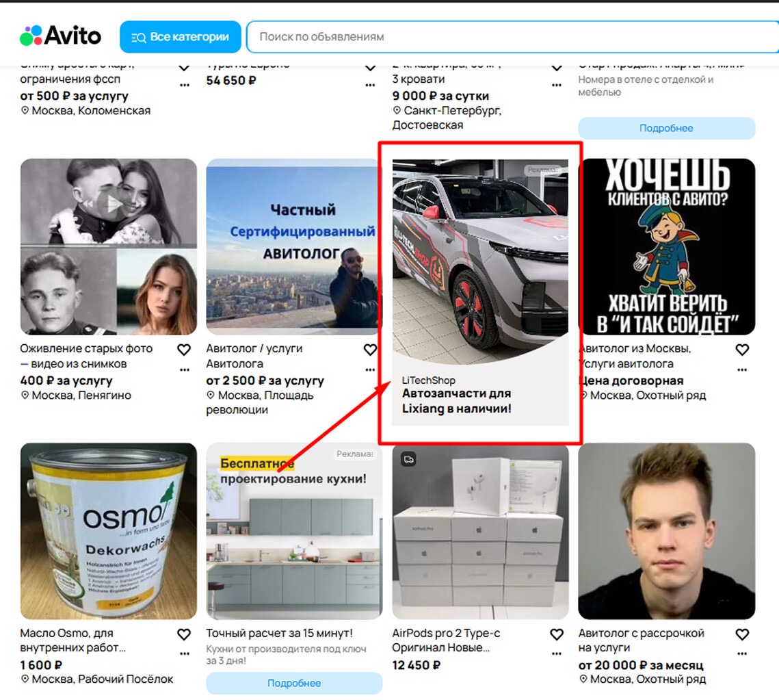The image size is (779, 700).
Task: Click Подробнее under kitchen ad
Action: tap(294, 683)
